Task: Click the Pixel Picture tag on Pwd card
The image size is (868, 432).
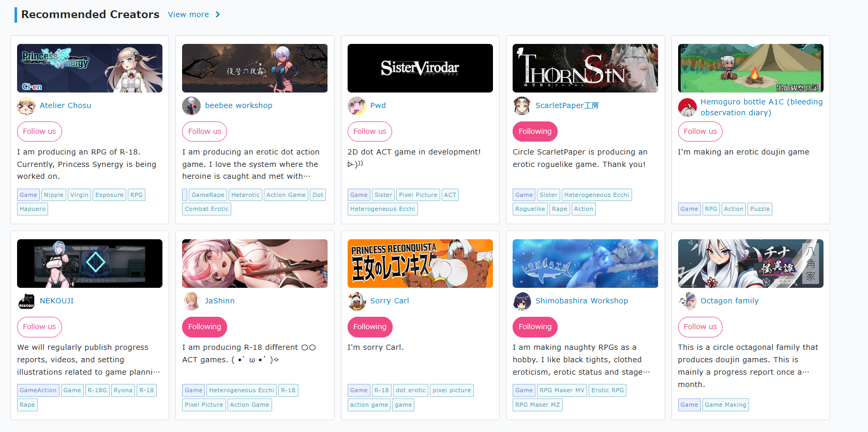Action: click(x=418, y=195)
